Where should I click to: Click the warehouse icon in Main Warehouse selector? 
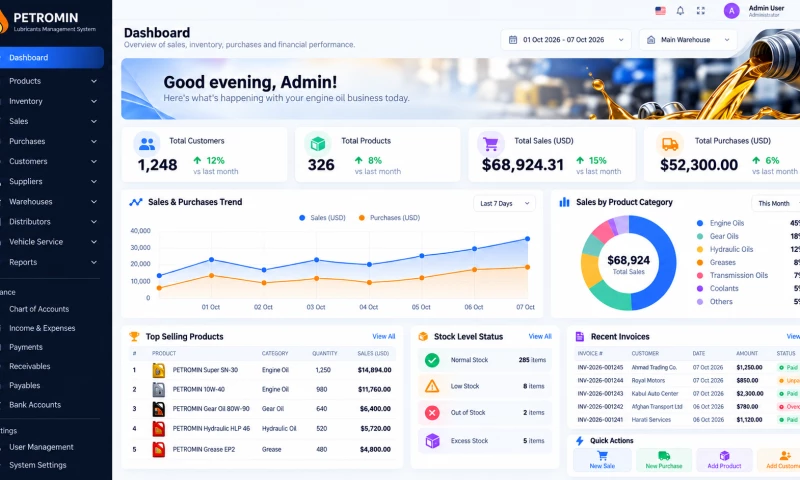point(651,40)
